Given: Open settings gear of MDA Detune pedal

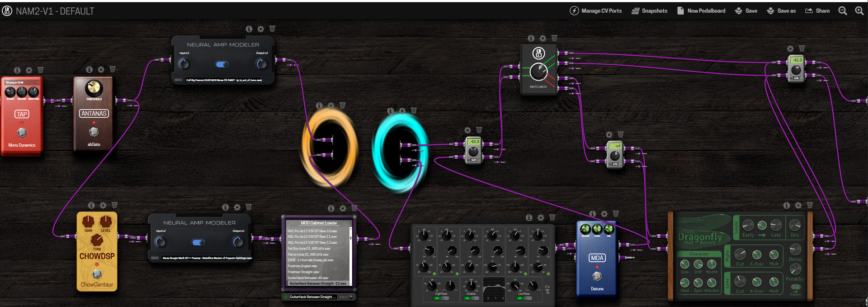Looking at the screenshot, I should (604, 214).
